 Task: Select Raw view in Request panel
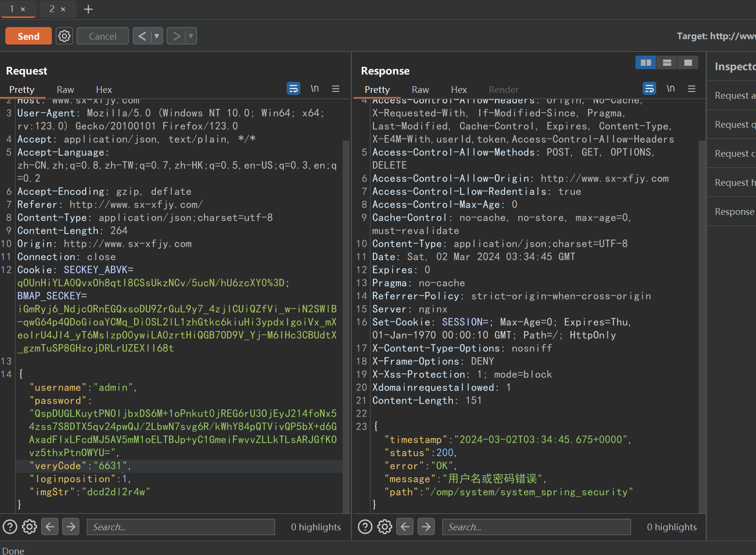(65, 90)
